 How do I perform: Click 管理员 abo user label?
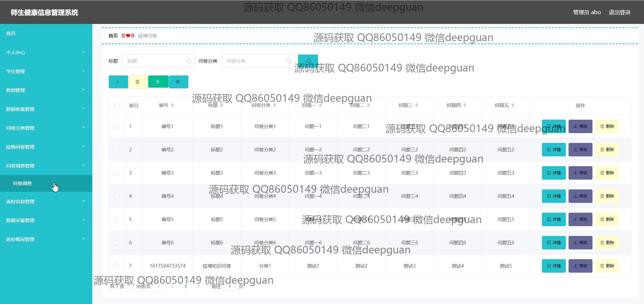pos(587,12)
